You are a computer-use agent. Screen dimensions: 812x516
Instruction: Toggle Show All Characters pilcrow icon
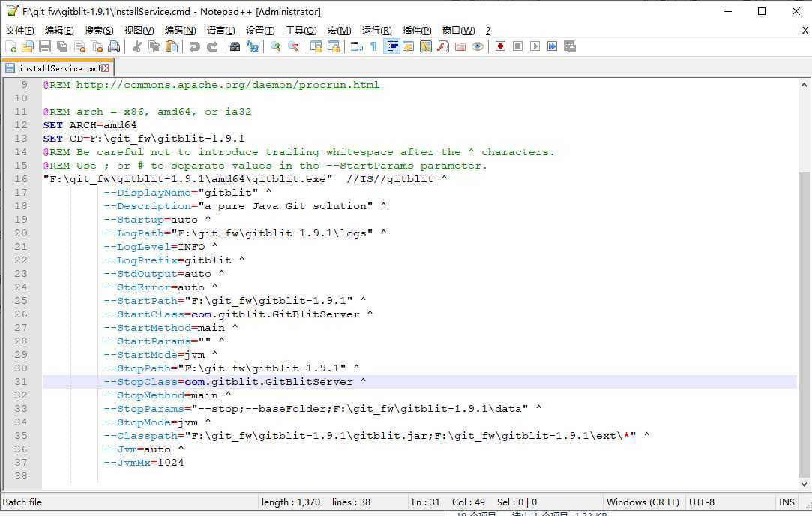click(x=373, y=46)
